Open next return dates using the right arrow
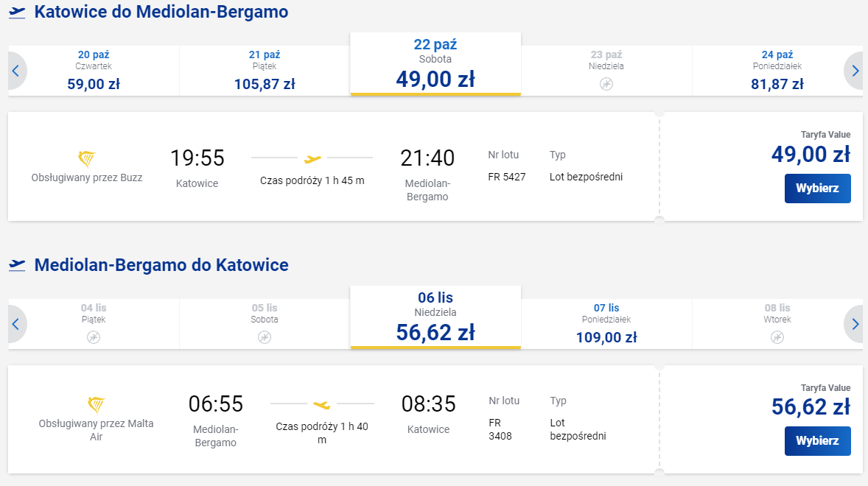Image resolution: width=868 pixels, height=486 pixels. (x=854, y=324)
